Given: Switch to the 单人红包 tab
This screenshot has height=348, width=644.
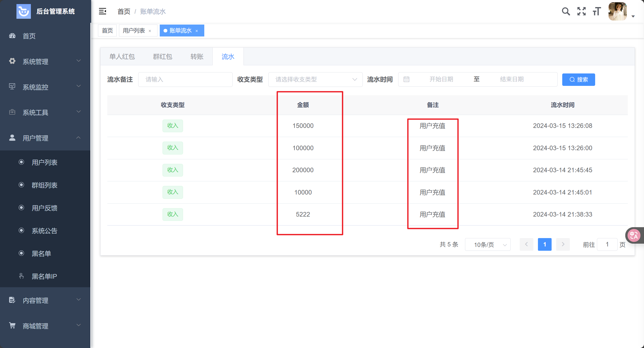Looking at the screenshot, I should coord(122,56).
